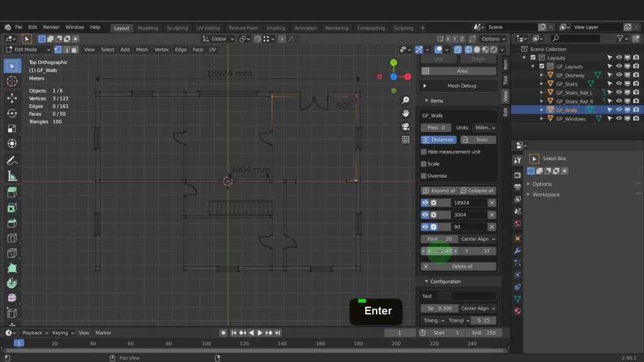
Task: Open the Modifier wrench properties tab
Action: pos(518,251)
